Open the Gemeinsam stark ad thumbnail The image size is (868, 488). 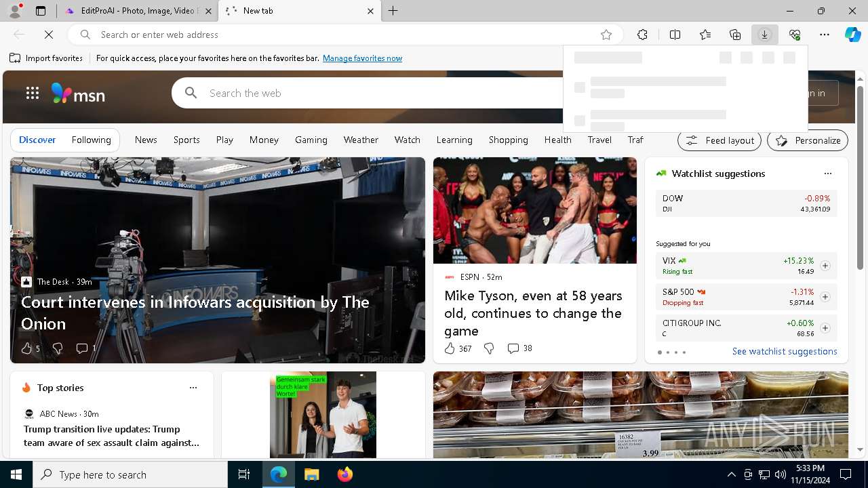click(x=323, y=415)
